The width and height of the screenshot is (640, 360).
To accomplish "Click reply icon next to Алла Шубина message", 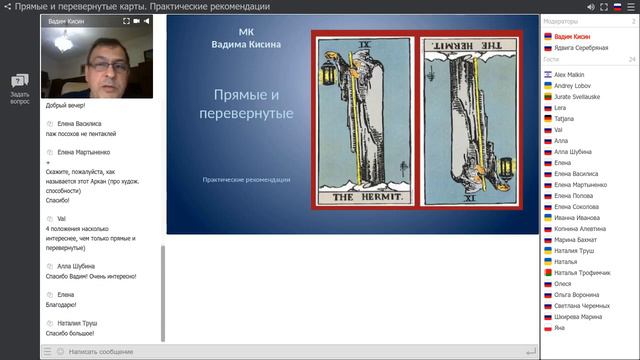I will pos(50,266).
